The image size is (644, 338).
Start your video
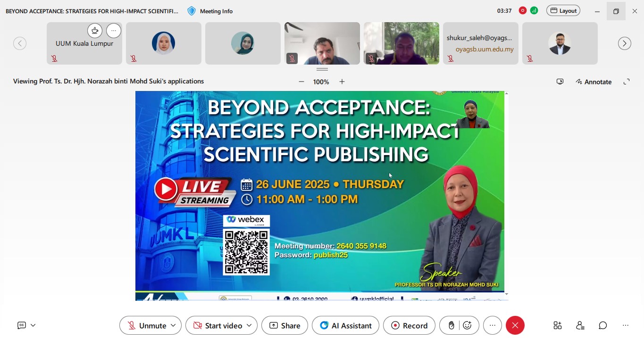click(218, 325)
